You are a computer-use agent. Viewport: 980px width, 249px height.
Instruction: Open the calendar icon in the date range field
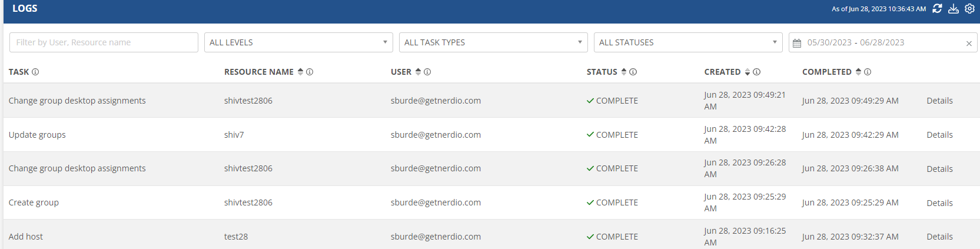click(797, 43)
